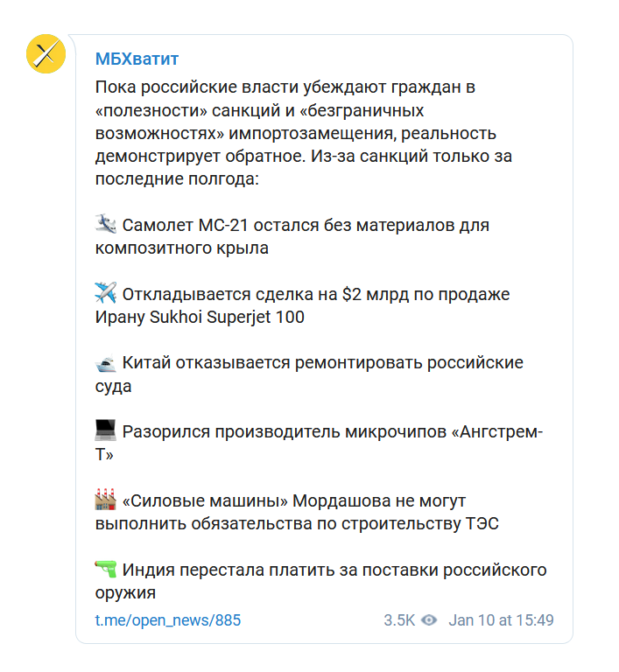This screenshot has width=619, height=672.
Task: Click the МБХватит channel avatar
Action: click(x=46, y=55)
